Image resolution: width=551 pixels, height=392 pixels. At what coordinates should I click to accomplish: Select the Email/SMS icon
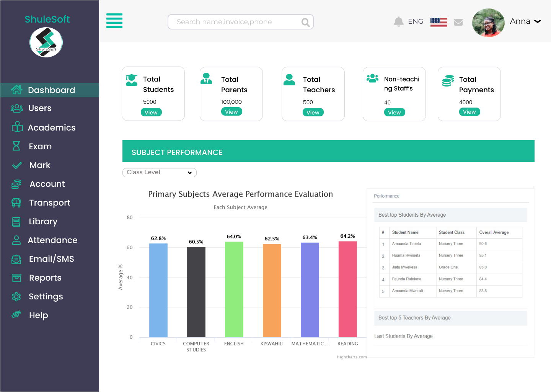pyautogui.click(x=16, y=259)
